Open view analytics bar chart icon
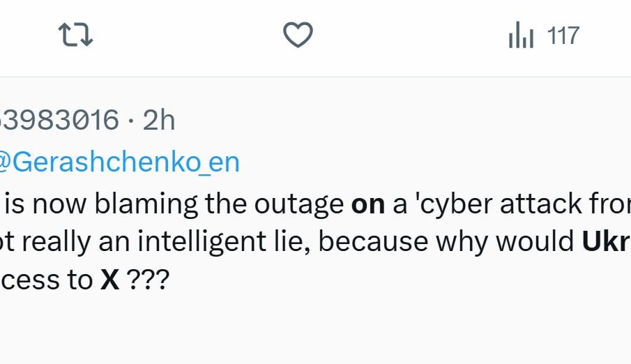Viewport: 631px width, 364px height. [521, 35]
